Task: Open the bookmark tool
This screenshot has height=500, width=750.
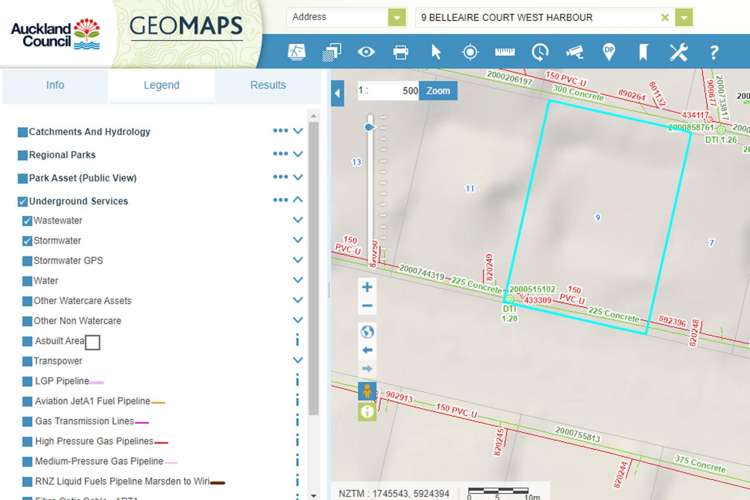Action: pyautogui.click(x=644, y=52)
